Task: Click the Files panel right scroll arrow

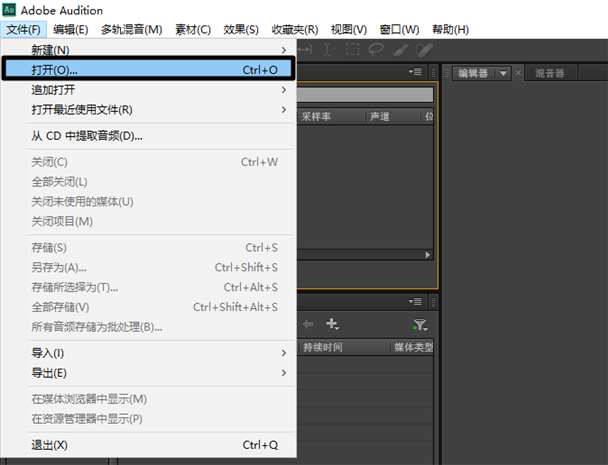Action: [428, 254]
